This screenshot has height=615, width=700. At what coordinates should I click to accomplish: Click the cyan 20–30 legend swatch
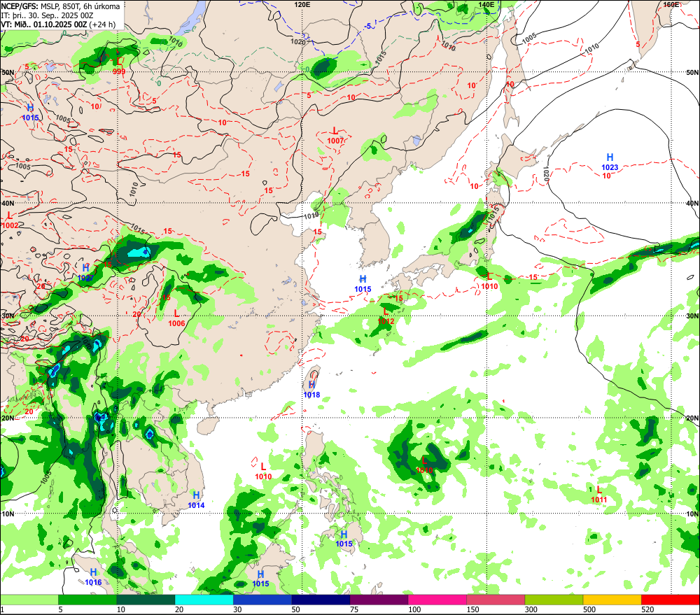click(x=204, y=600)
